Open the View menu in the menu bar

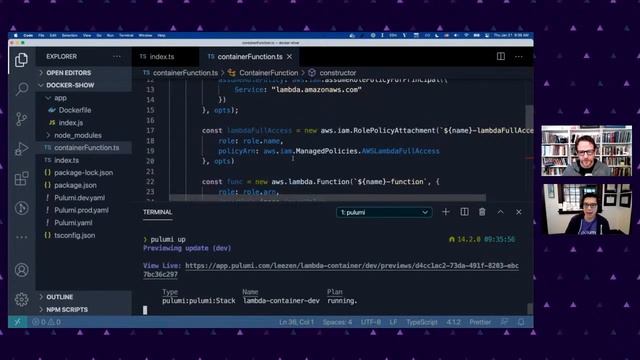tap(87, 36)
